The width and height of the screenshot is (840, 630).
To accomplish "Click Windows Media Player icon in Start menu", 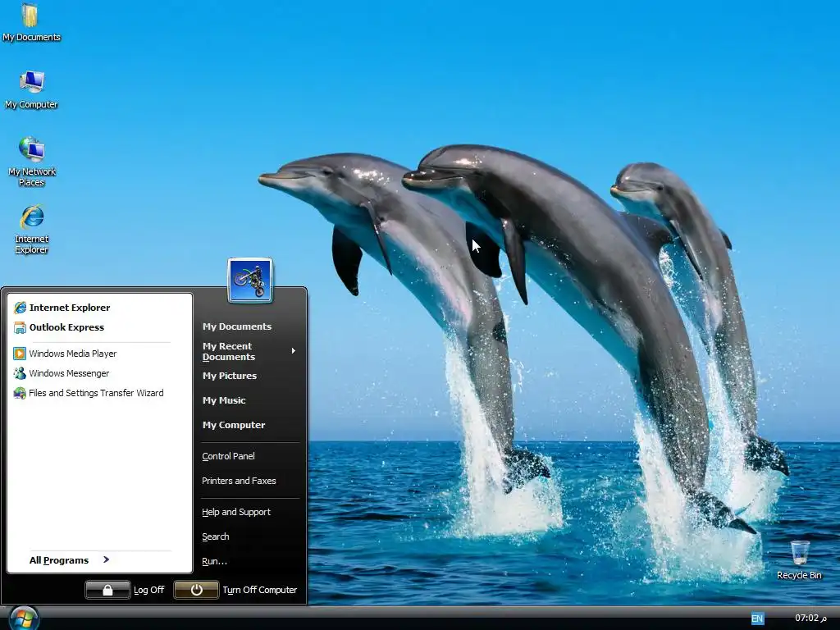I will [20, 354].
